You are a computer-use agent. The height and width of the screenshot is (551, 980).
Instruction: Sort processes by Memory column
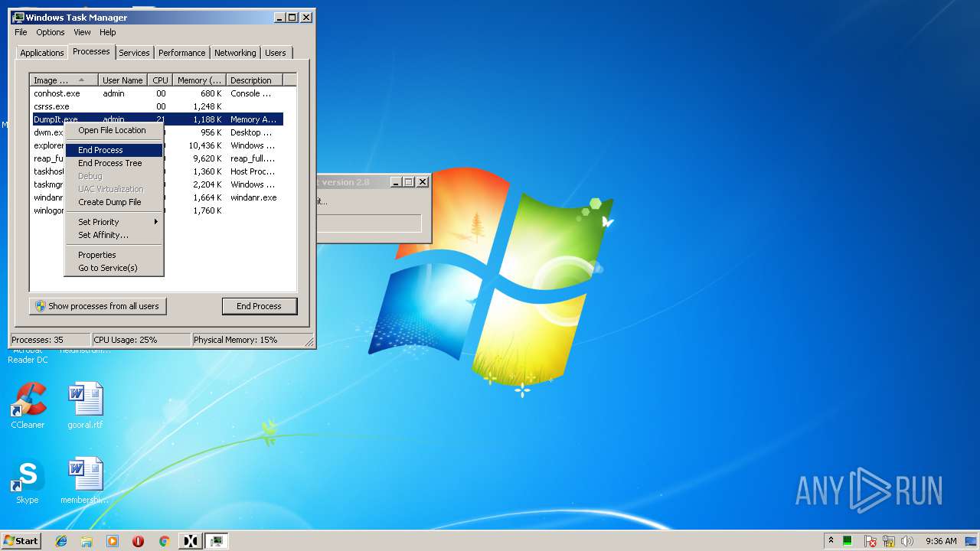pos(199,80)
